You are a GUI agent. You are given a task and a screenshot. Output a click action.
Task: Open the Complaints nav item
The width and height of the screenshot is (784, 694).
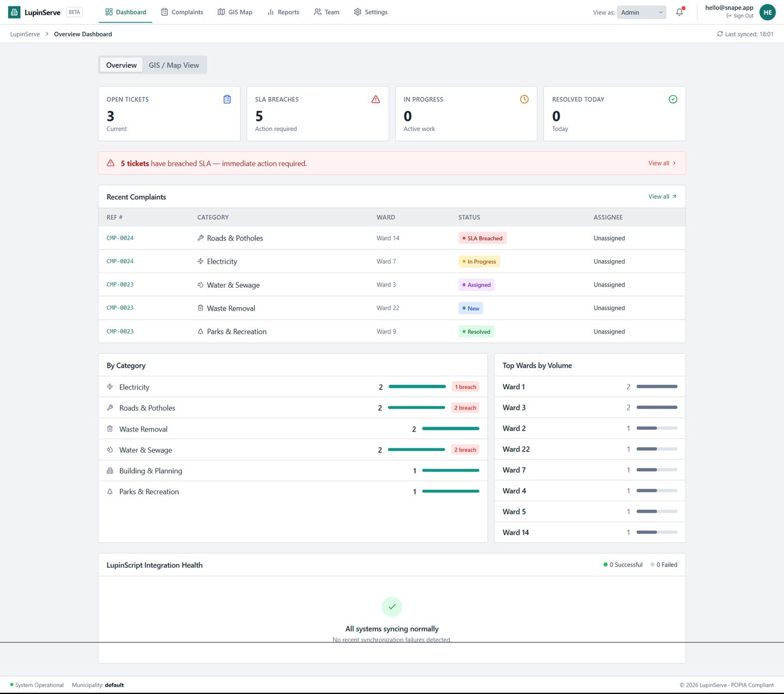coord(182,12)
